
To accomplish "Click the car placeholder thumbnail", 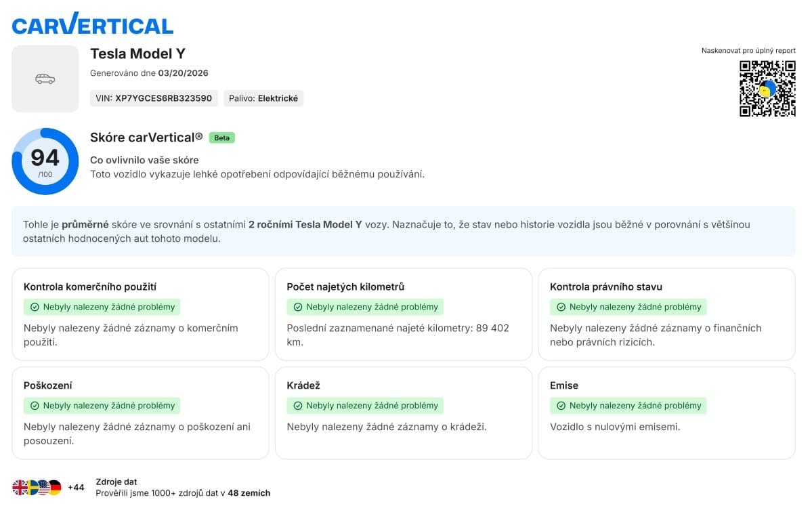I will [45, 79].
